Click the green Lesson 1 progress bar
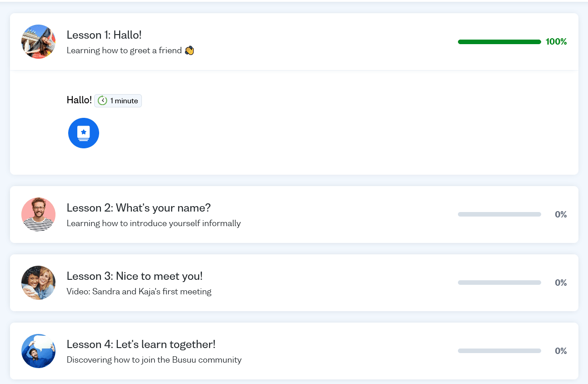The image size is (588, 384). [499, 42]
